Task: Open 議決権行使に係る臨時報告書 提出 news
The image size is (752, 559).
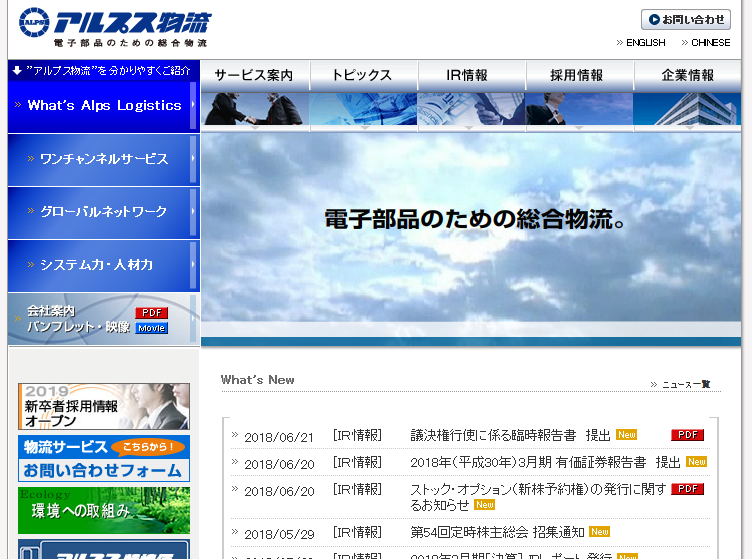Action: tap(510, 435)
